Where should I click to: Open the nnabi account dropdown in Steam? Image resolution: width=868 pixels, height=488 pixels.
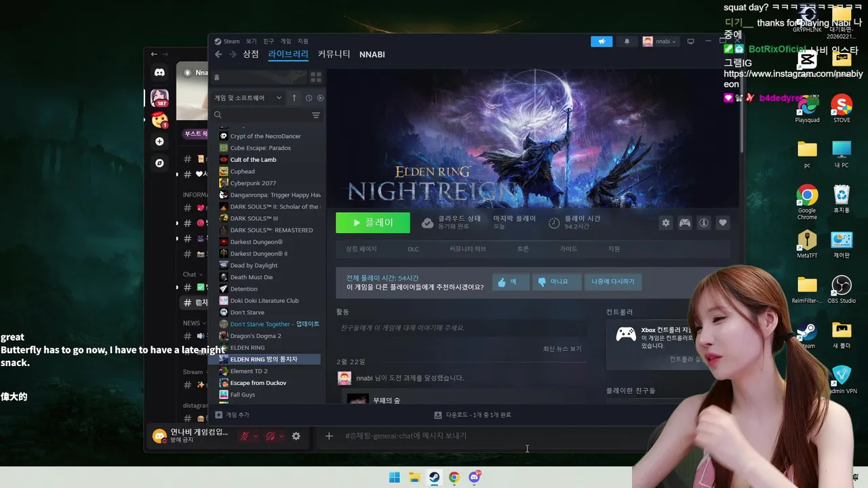660,41
